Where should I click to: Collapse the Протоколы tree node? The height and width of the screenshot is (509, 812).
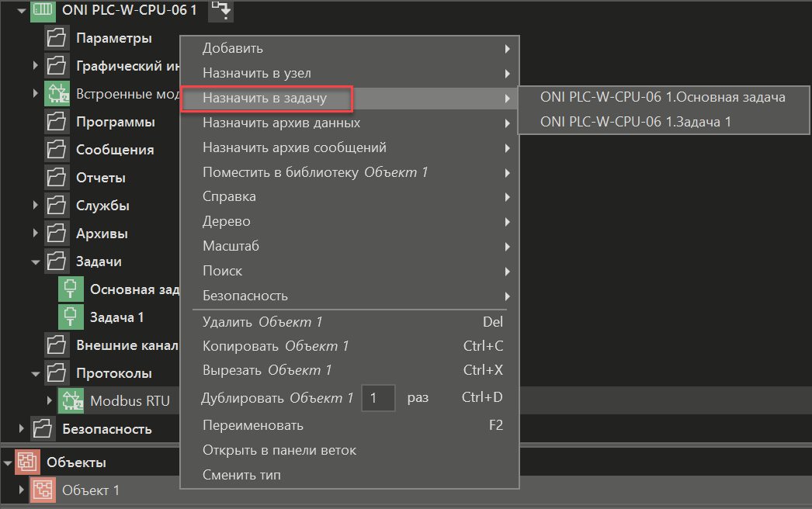pyautogui.click(x=35, y=374)
